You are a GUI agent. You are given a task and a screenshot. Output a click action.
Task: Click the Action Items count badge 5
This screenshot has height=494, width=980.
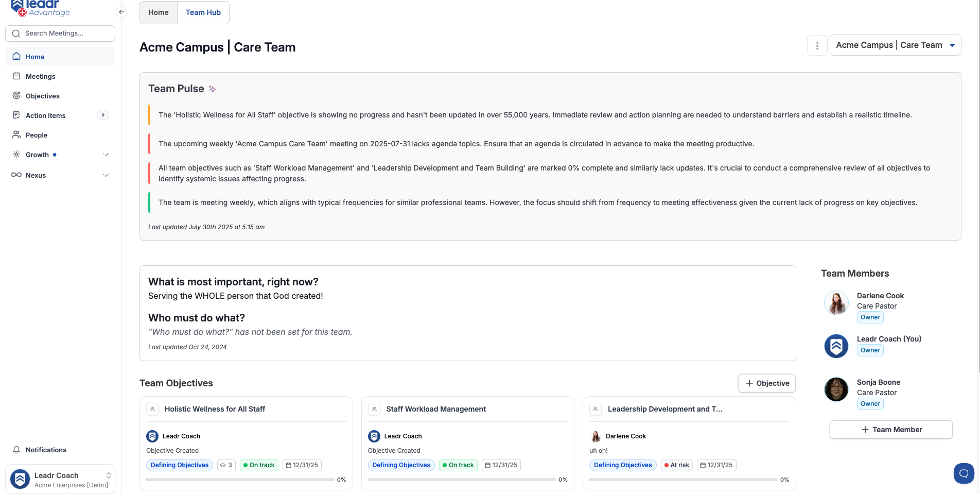(x=103, y=115)
